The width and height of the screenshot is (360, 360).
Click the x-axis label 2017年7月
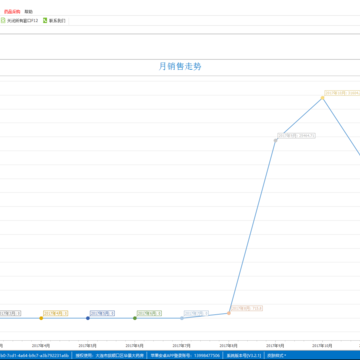[182, 346]
